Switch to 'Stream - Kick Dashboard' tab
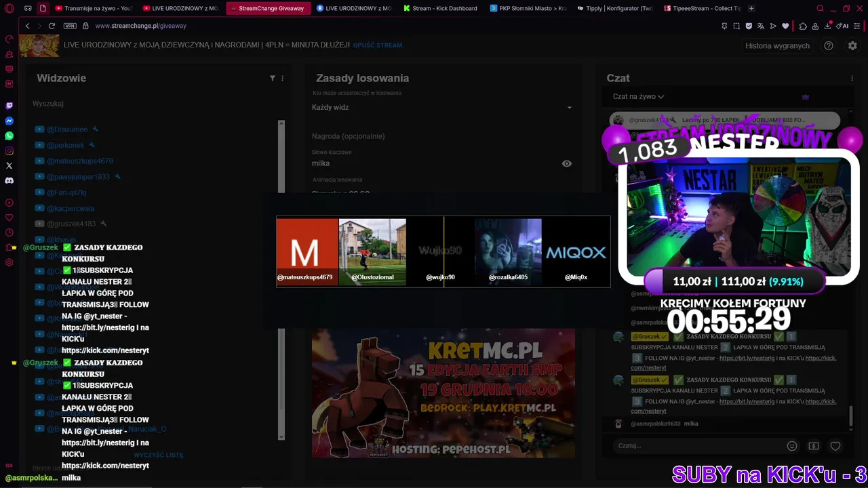 coord(441,8)
